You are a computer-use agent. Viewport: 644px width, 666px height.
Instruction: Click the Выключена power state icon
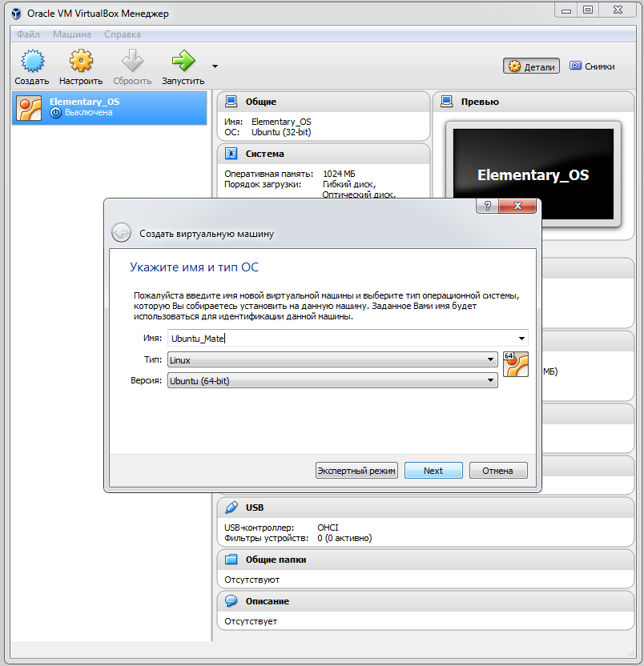[56, 113]
